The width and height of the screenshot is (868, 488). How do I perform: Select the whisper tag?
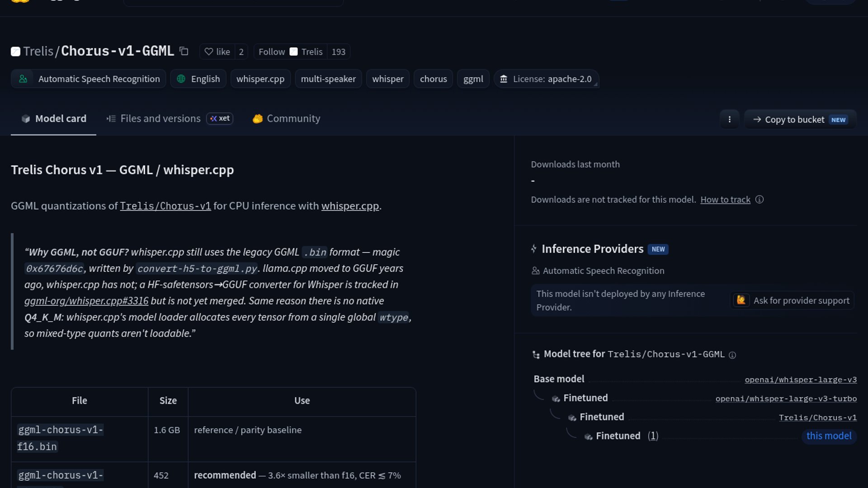[x=388, y=79]
